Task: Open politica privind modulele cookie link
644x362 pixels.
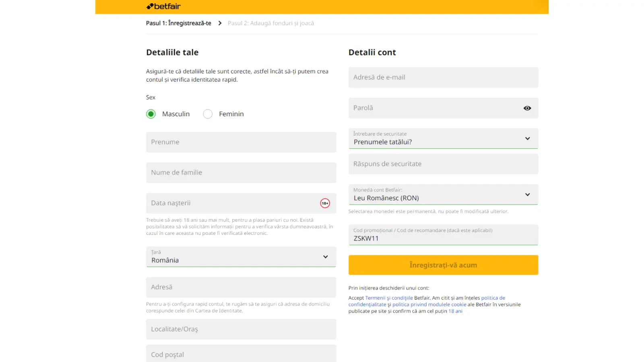Action: 429,304
